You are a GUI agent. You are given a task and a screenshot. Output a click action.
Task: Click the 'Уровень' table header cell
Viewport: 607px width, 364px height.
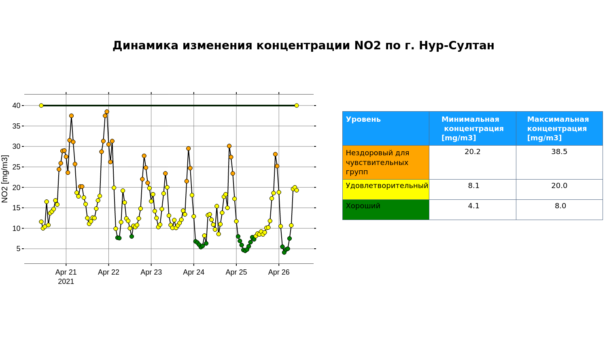[x=386, y=128]
